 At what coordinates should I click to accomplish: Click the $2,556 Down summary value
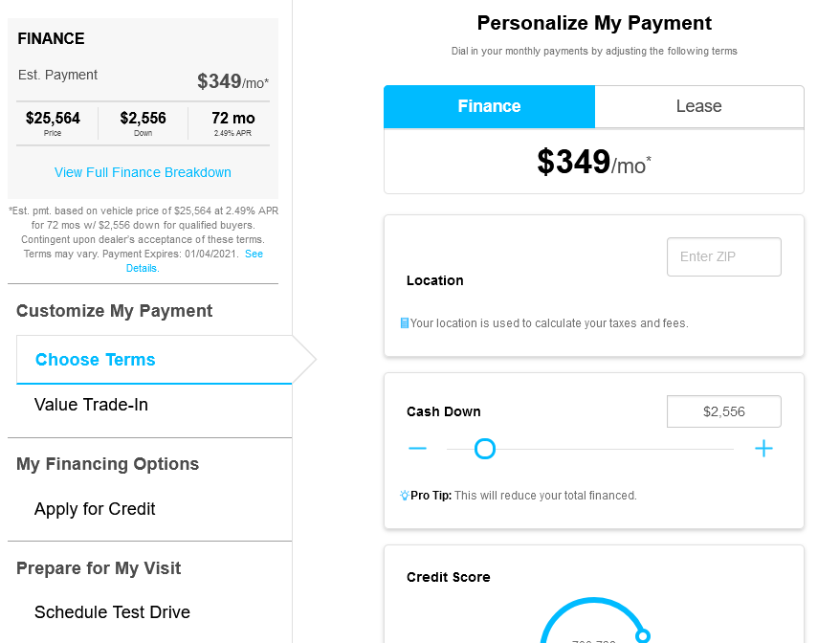point(144,123)
